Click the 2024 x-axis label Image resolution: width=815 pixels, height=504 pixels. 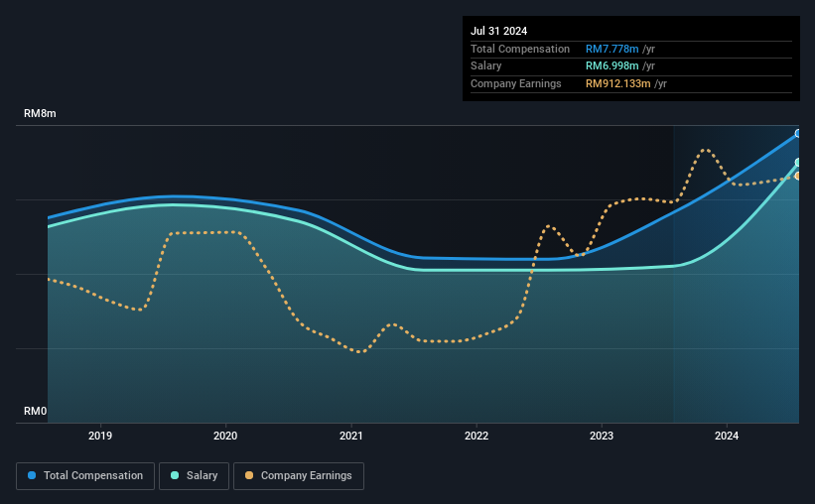(727, 436)
